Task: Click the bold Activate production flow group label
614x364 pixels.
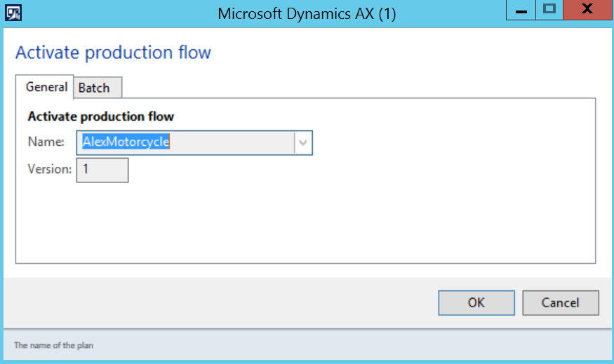Action: click(x=100, y=116)
